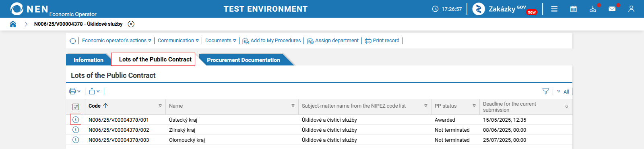
Task: Open Procurement Documentation tab
Action: pos(244,60)
